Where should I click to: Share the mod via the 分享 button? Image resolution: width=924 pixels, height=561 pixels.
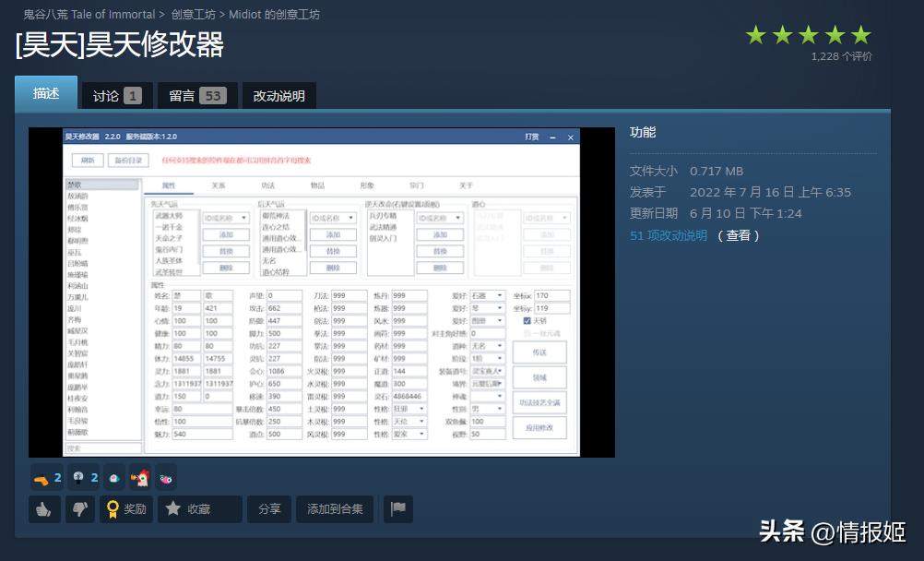point(268,508)
